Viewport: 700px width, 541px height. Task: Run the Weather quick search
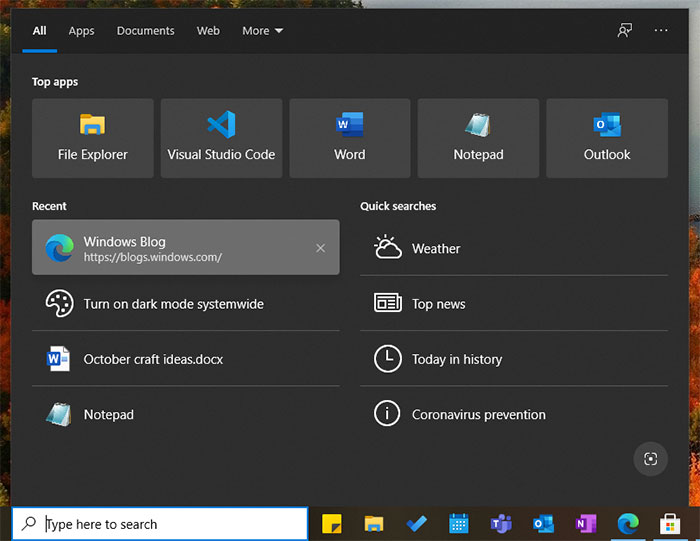[514, 248]
